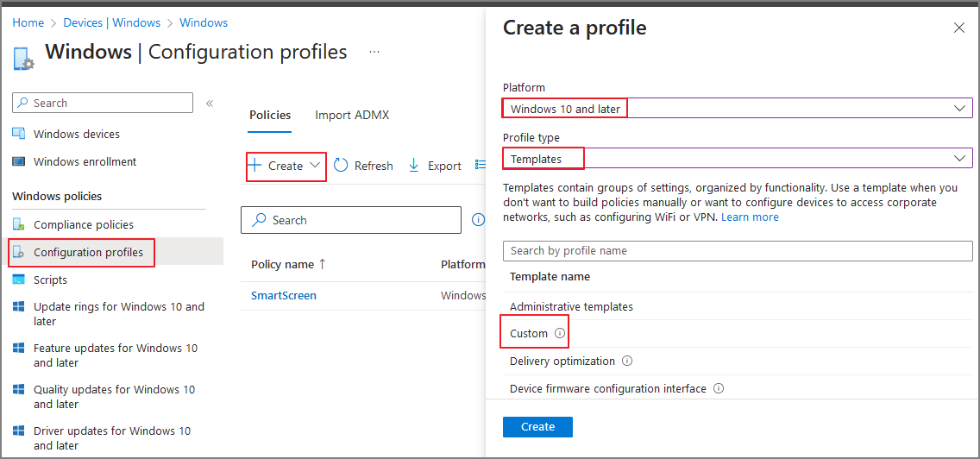Click the Export toolbar button
This screenshot has height=459, width=980.
(x=435, y=166)
